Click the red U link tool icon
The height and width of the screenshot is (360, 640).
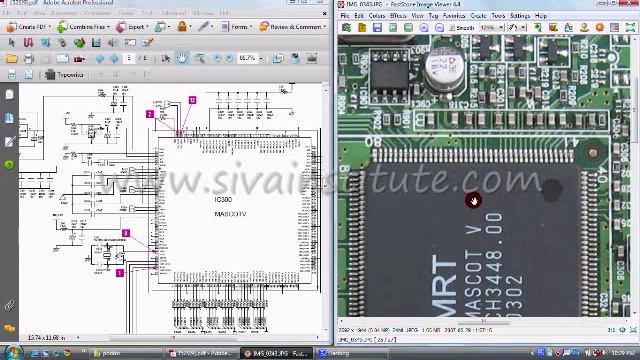(28, 42)
